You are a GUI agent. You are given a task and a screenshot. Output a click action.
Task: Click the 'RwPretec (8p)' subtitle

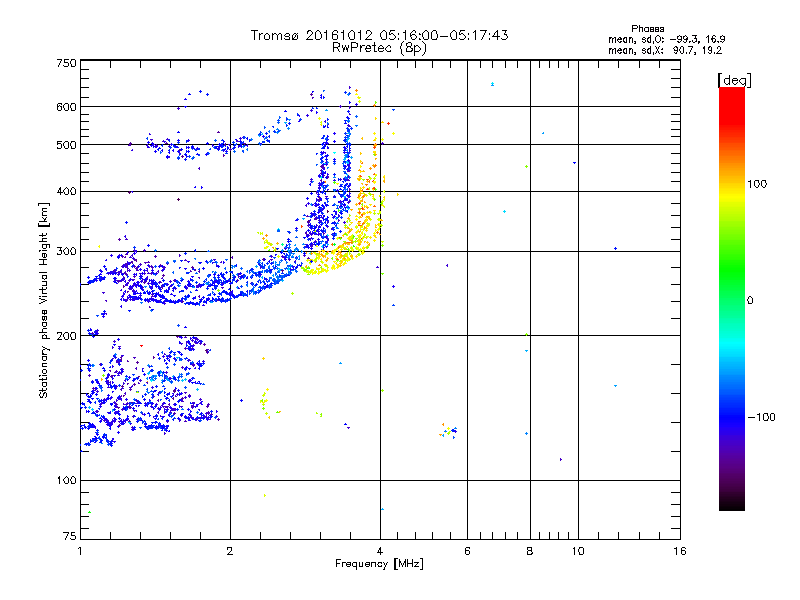click(x=379, y=48)
